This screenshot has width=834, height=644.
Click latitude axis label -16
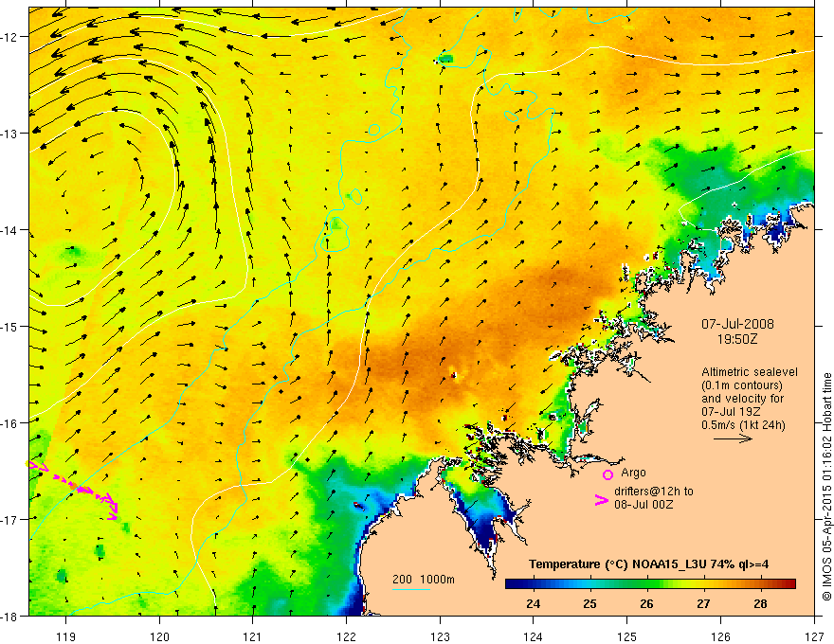9,423
